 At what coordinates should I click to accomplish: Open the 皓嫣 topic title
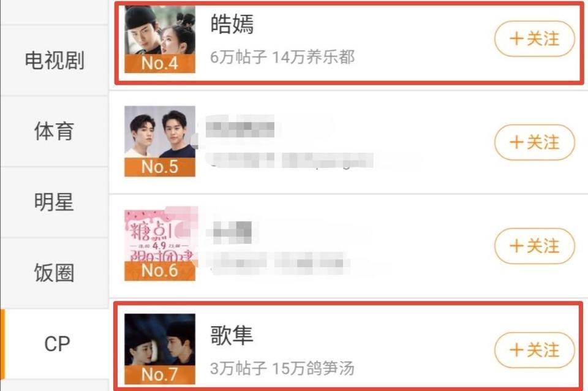pos(232,24)
